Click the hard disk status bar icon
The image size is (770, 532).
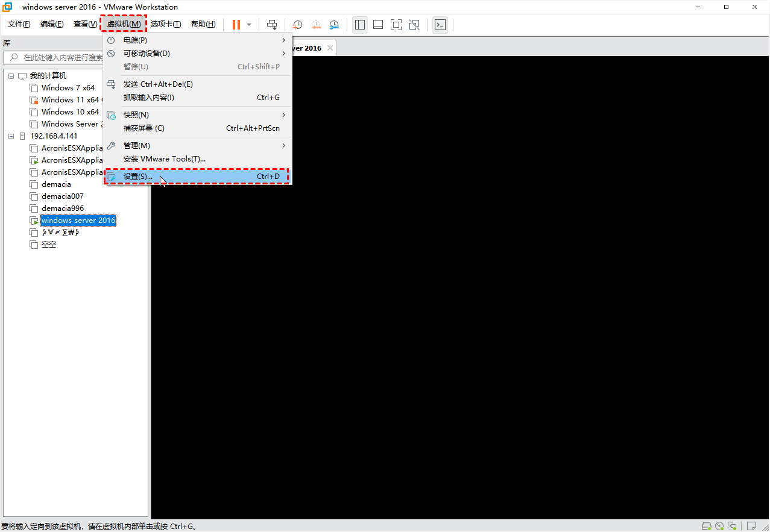coord(707,526)
